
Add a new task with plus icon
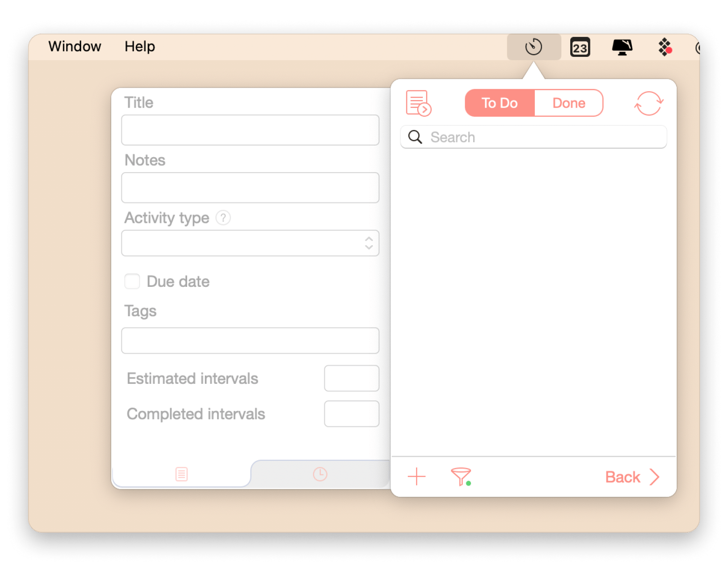[x=416, y=477]
